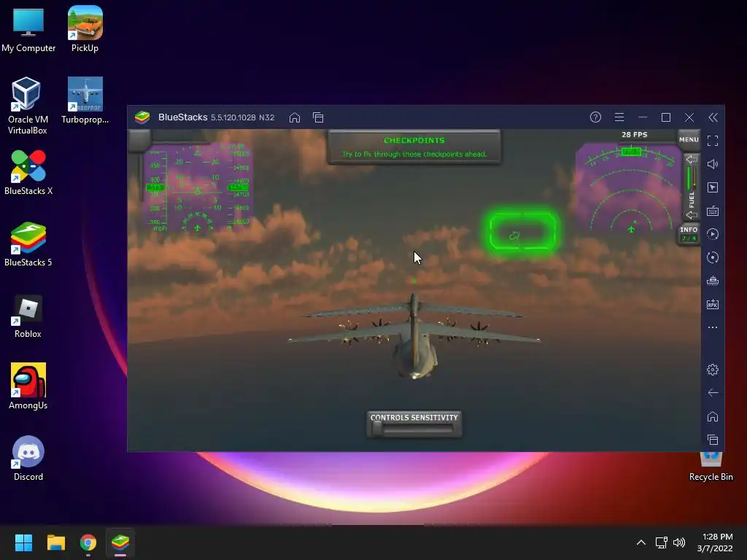
Task: Show more sidebar tools via three dots
Action: (x=713, y=327)
